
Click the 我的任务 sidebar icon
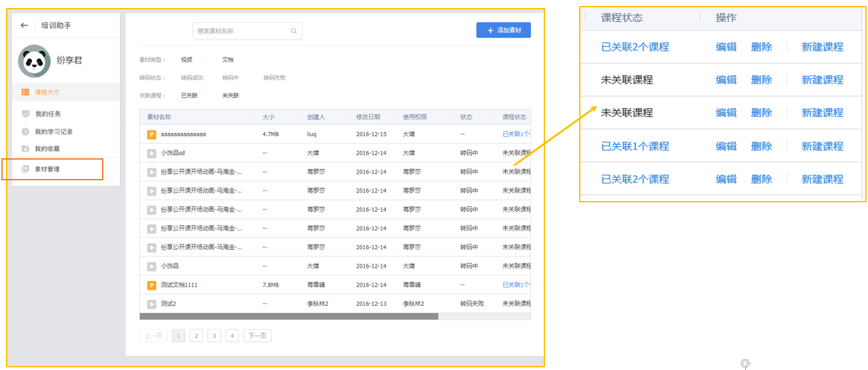coord(25,114)
